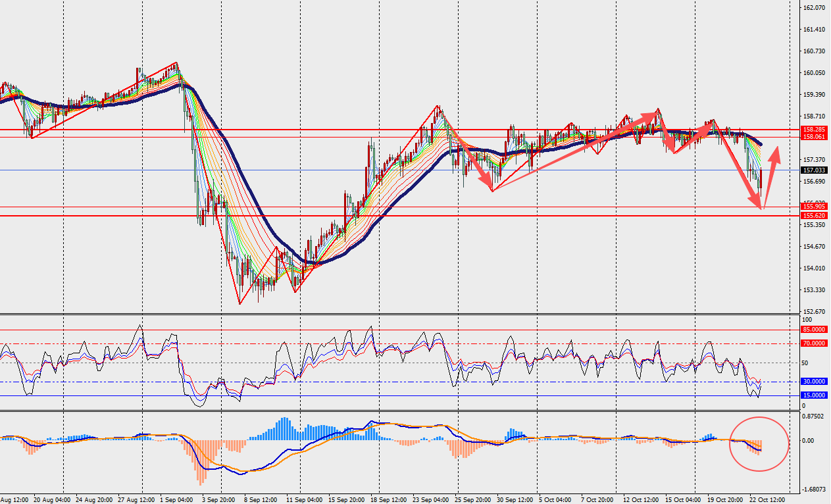
Task: Select the oscillator 15.0000 level label
Action: coord(814,395)
